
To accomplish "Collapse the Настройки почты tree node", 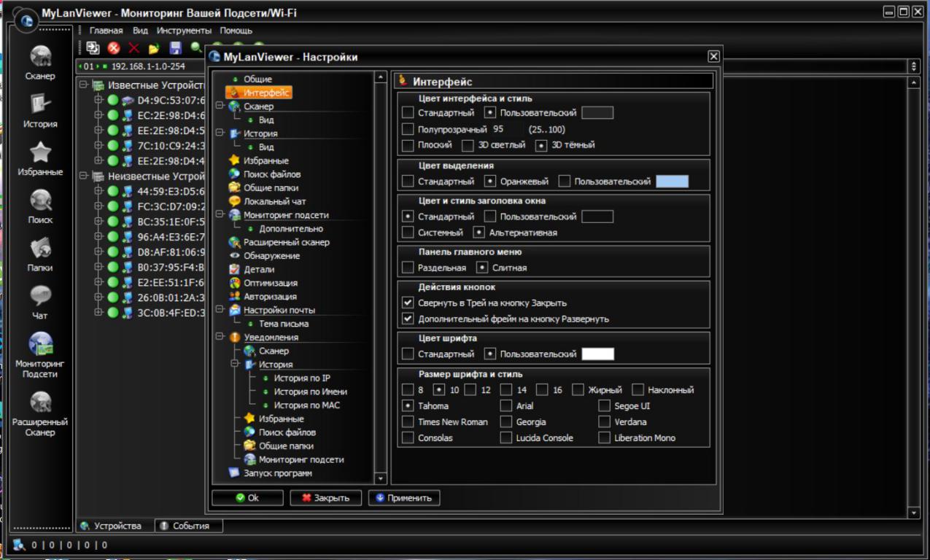I will pyautogui.click(x=220, y=310).
